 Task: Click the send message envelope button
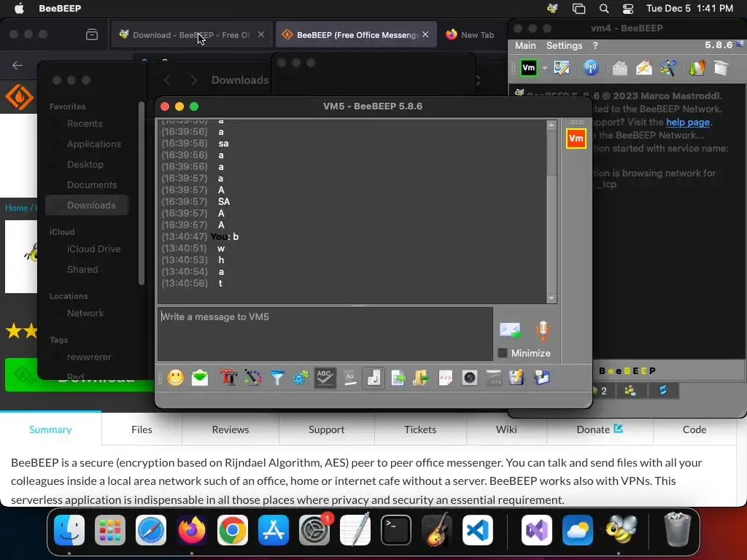click(510, 330)
